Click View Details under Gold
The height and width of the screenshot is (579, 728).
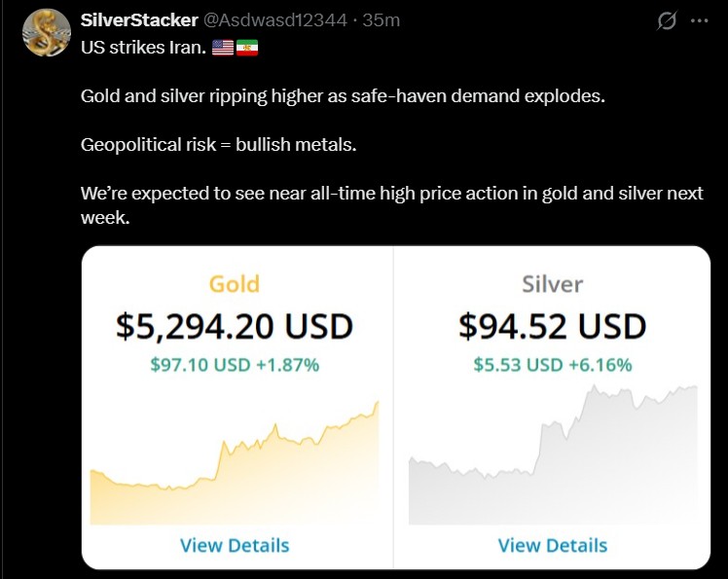tap(235, 545)
